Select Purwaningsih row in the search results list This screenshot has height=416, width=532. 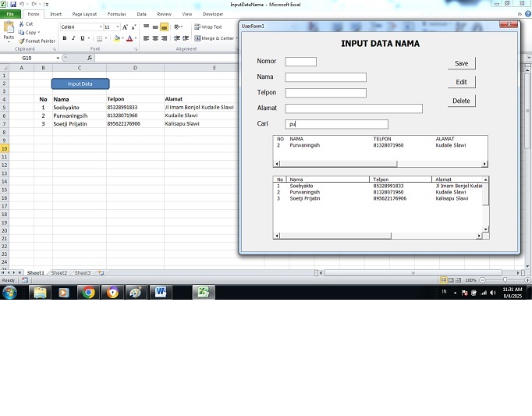click(x=304, y=145)
